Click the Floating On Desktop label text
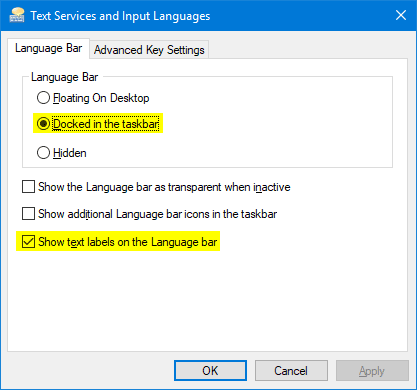The height and width of the screenshot is (390, 417). tap(101, 98)
